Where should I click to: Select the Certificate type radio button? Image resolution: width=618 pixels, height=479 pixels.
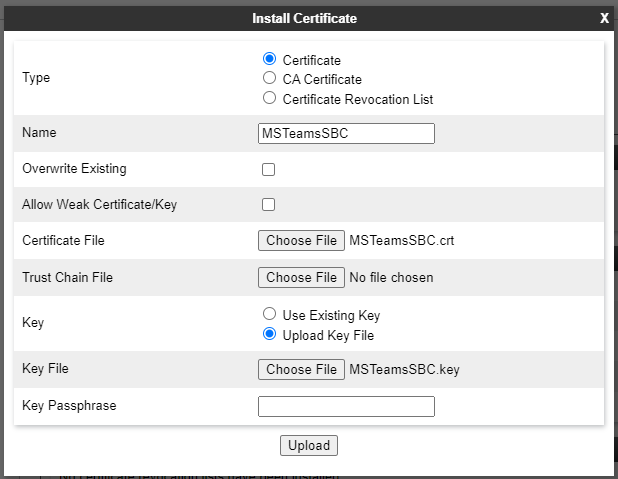pyautogui.click(x=270, y=59)
